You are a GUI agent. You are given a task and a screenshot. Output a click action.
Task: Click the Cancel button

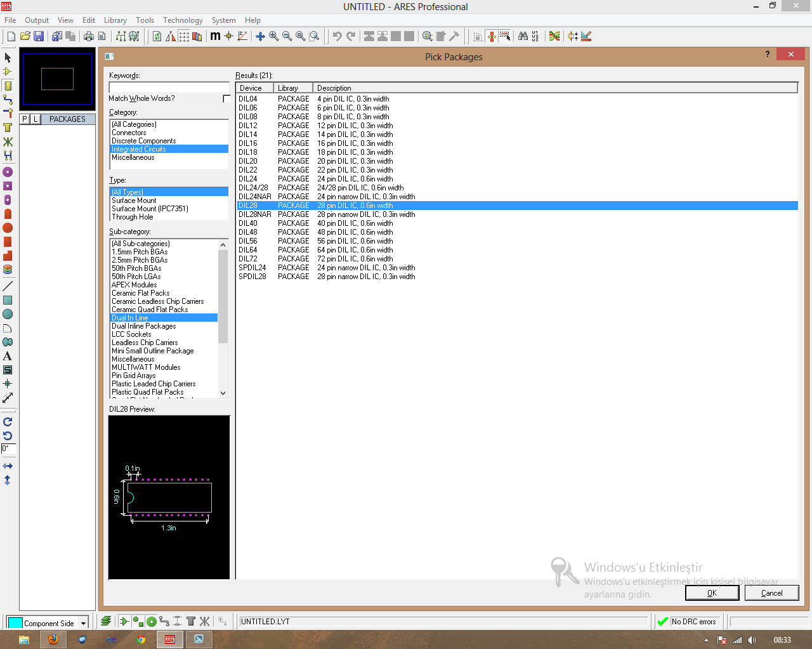[771, 593]
